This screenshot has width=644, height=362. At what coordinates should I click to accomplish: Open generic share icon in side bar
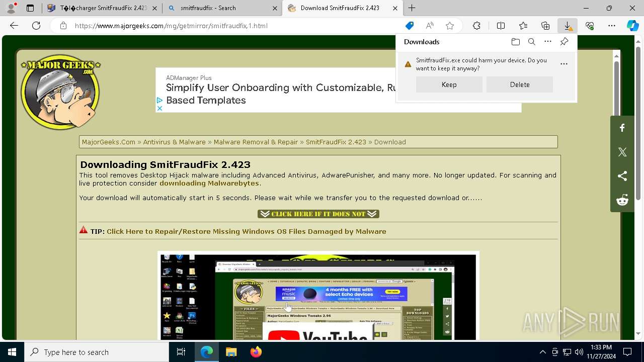tap(622, 176)
